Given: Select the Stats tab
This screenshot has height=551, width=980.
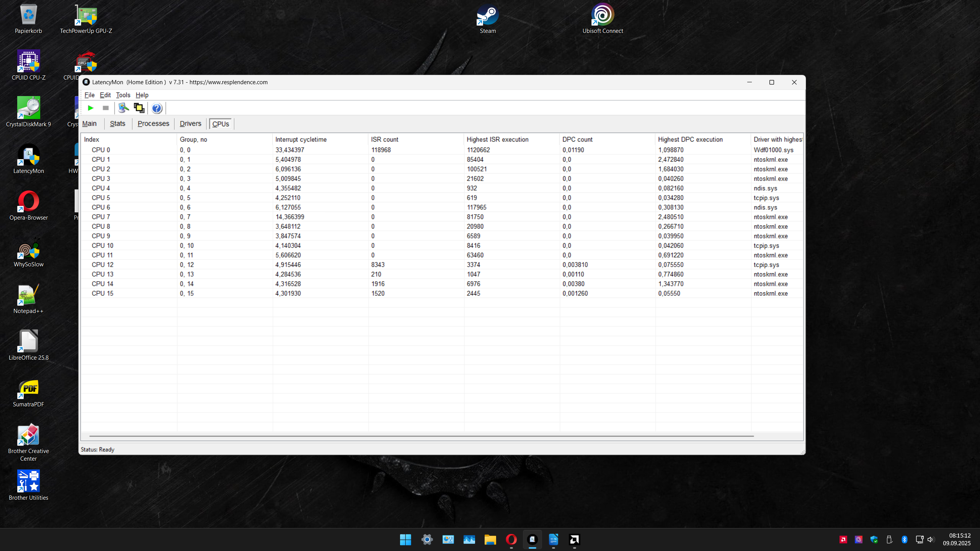Looking at the screenshot, I should click(117, 124).
